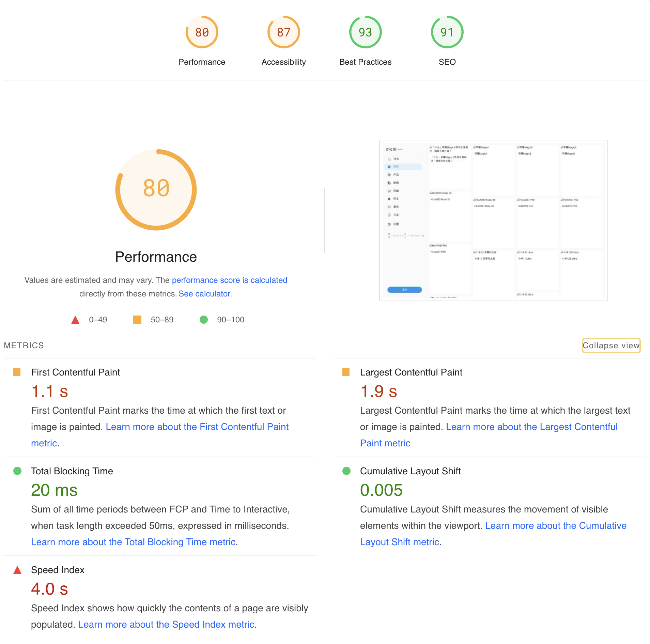Click the page screenshot thumbnail
Screen dimensions: 650x644
[x=493, y=220]
